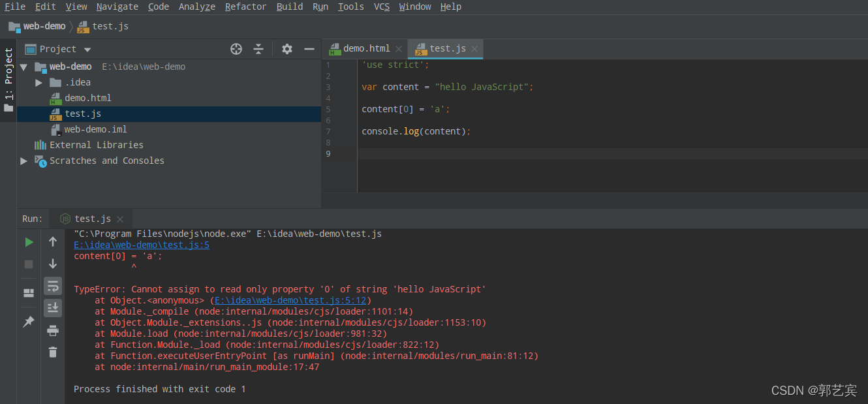The width and height of the screenshot is (868, 404).
Task: Pin the Run tab
Action: pyautogui.click(x=29, y=322)
